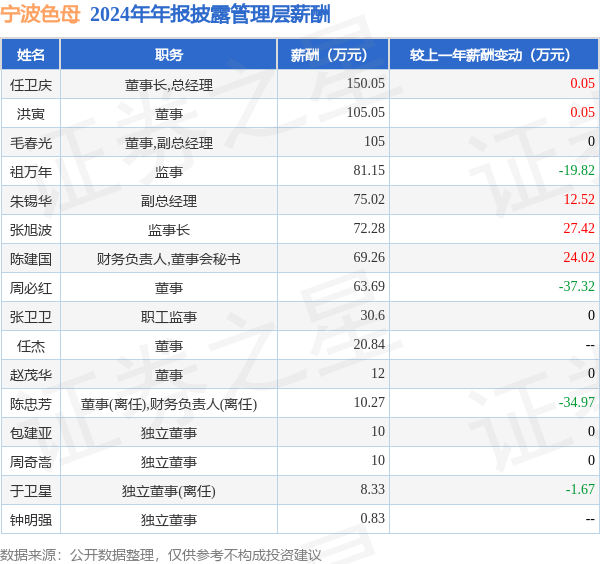Click the salary value 150.05
600x564 pixels.
tap(365, 83)
